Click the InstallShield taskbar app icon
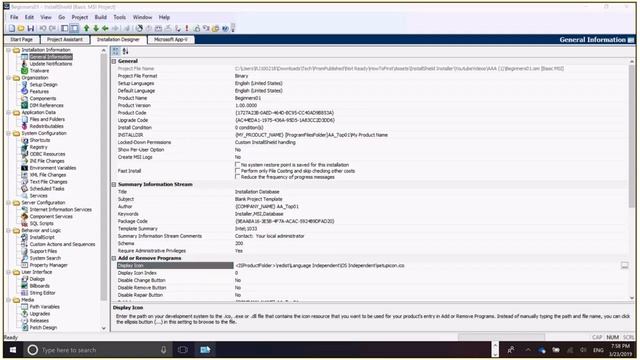This screenshot has height=360, width=640. point(205,350)
